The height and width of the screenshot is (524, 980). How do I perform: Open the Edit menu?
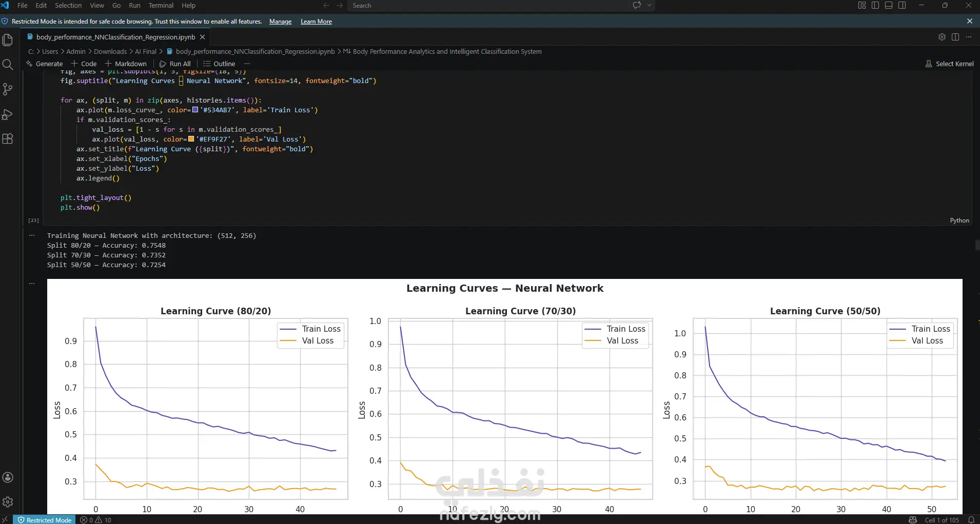click(x=41, y=6)
